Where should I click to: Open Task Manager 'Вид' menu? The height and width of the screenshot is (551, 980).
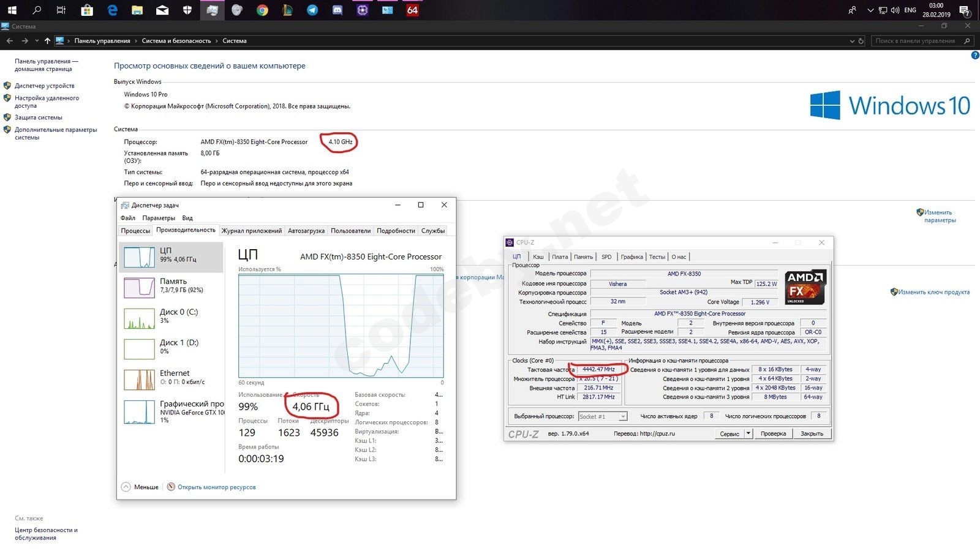[x=187, y=218]
